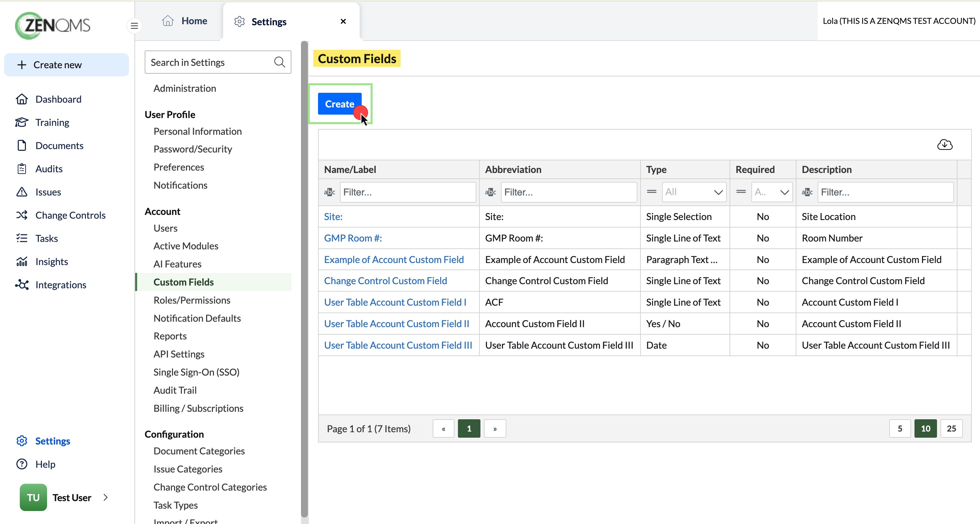
Task: Click the Abbreviation filter input
Action: [x=569, y=192]
